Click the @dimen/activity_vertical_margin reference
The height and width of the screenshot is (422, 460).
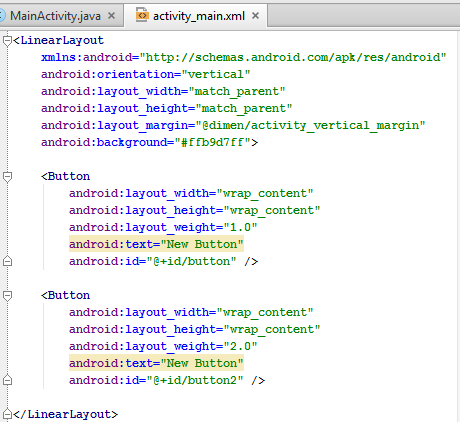[x=310, y=125]
